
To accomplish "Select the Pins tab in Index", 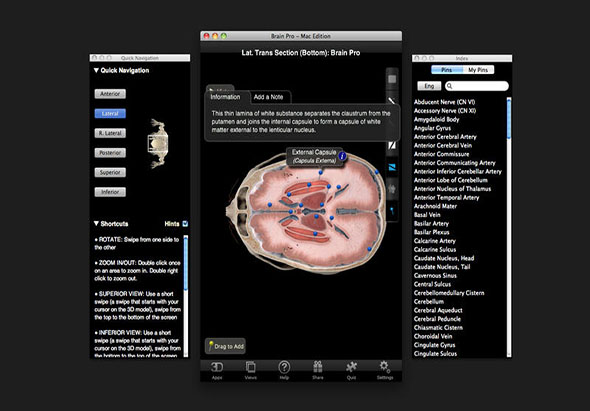I will click(x=447, y=70).
